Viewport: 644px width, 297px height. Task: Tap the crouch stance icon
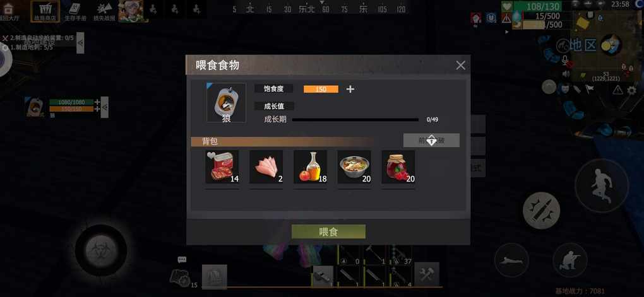tap(570, 260)
